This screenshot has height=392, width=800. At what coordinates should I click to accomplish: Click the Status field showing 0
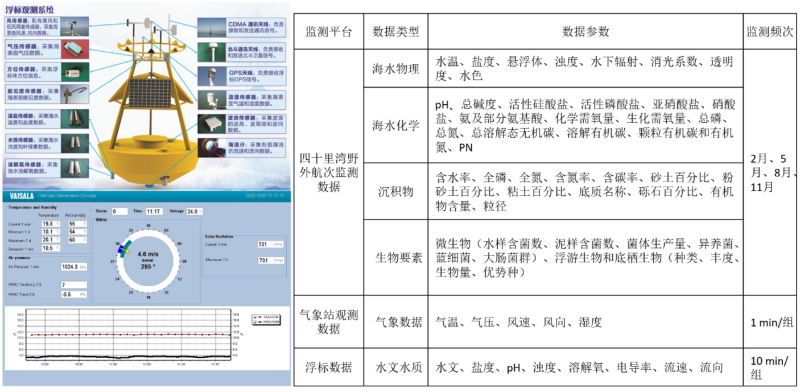tap(119, 211)
